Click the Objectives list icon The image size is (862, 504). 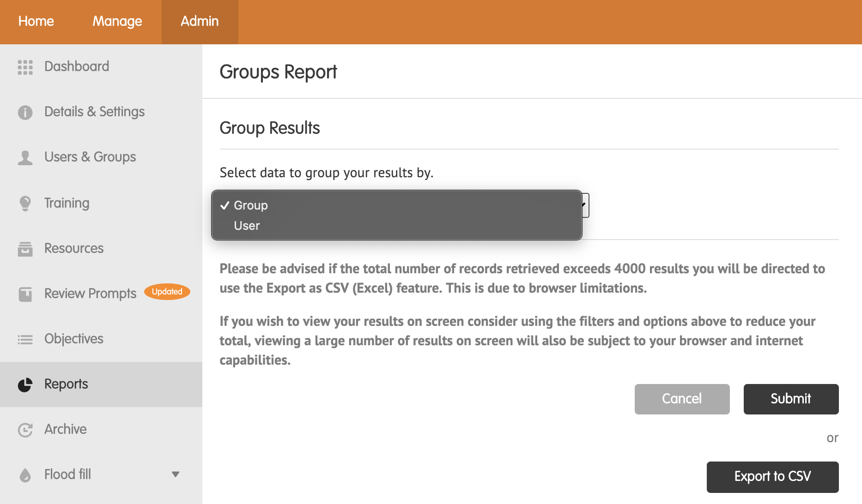25,339
